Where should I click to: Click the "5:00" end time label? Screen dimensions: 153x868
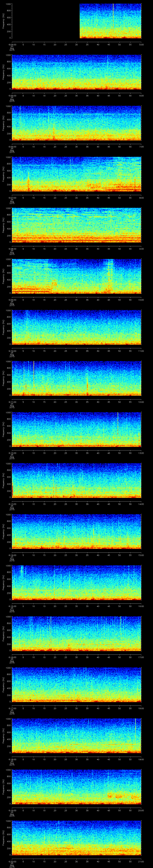pos(141,44)
